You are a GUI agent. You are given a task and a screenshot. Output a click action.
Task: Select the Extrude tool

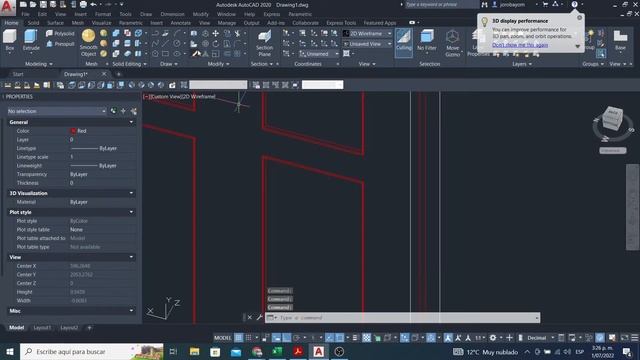(x=31, y=40)
